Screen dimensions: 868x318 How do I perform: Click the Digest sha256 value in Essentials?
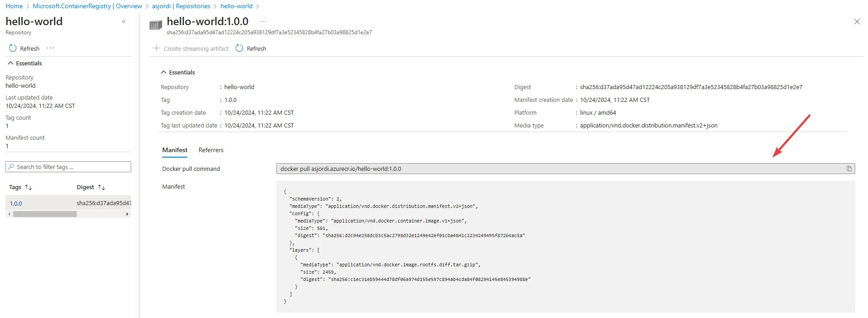click(691, 87)
